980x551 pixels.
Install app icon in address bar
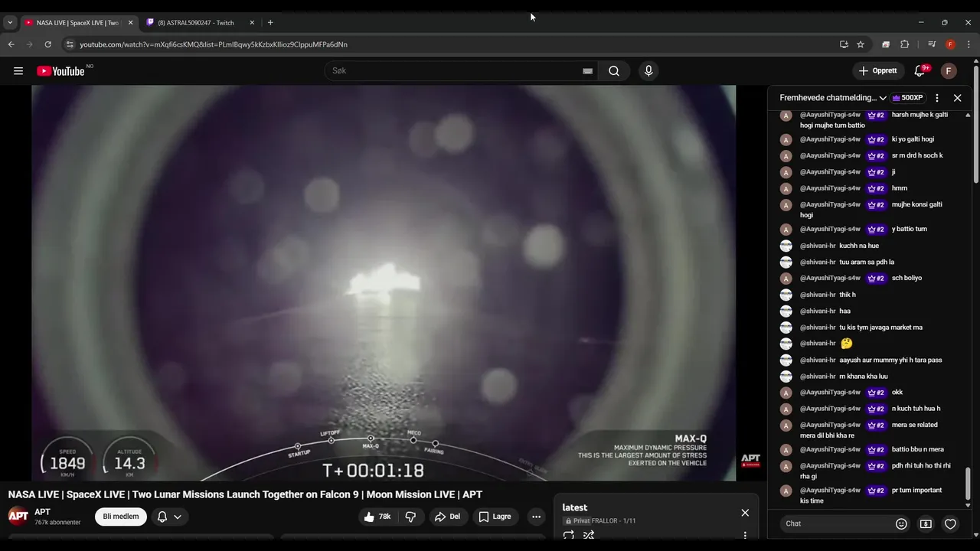[844, 44]
